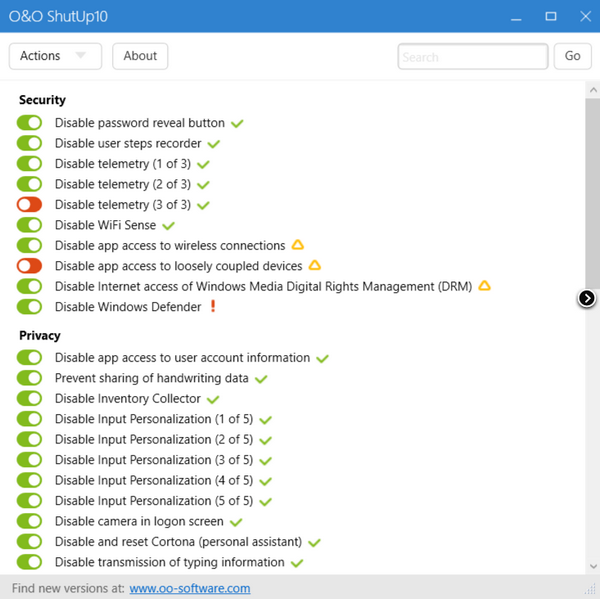Viewport: 600px width, 599px height.
Task: Select Disable and reset Cortona setting label
Action: click(179, 542)
